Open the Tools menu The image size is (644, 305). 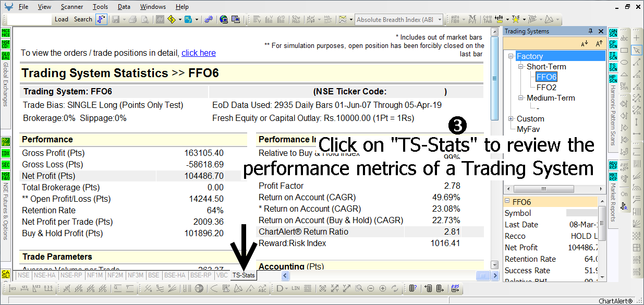tap(100, 7)
